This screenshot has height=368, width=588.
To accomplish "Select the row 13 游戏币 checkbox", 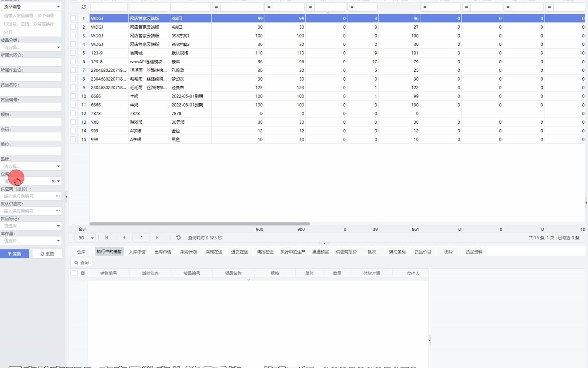I will tap(73, 122).
